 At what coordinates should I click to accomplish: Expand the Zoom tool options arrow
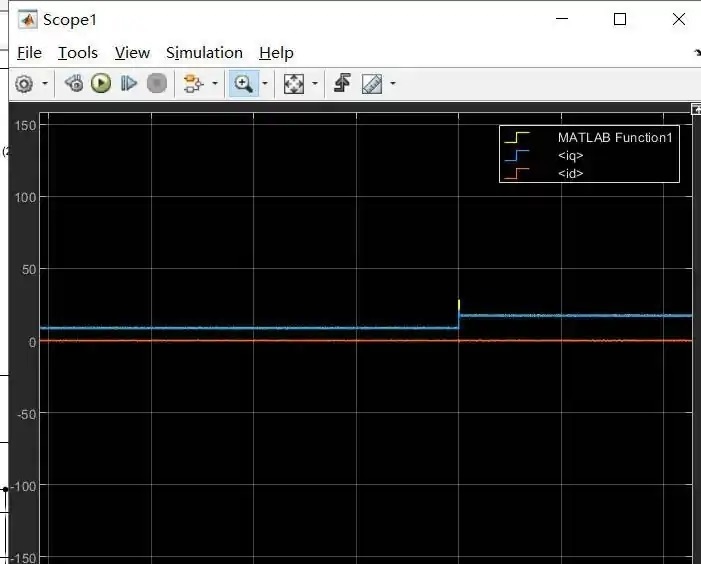coord(265,83)
